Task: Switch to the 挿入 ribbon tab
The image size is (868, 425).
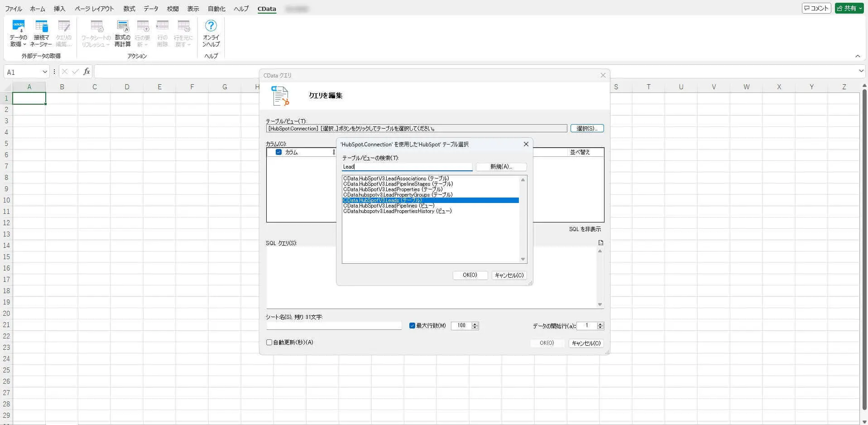Action: [x=59, y=9]
